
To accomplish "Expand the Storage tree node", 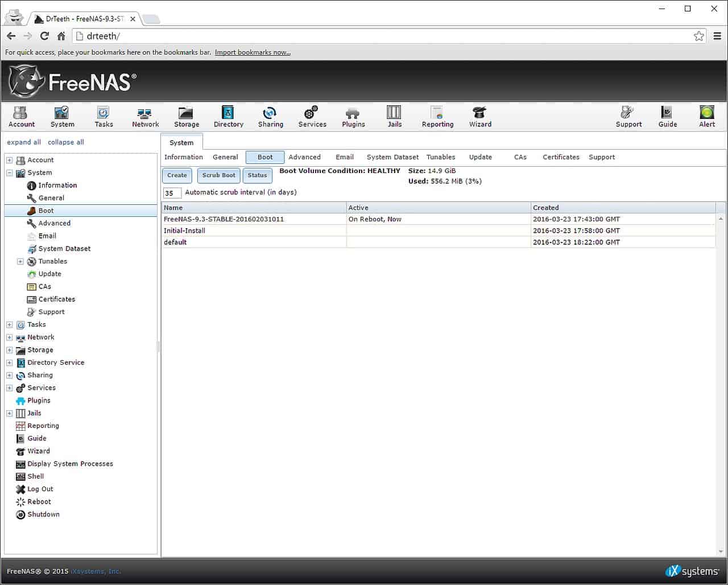I will [x=9, y=351].
